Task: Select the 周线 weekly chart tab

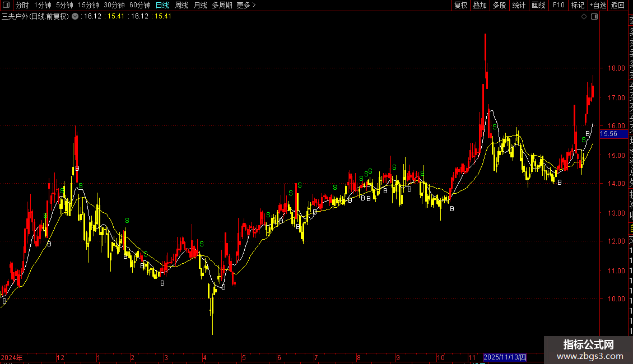Action: click(x=181, y=5)
